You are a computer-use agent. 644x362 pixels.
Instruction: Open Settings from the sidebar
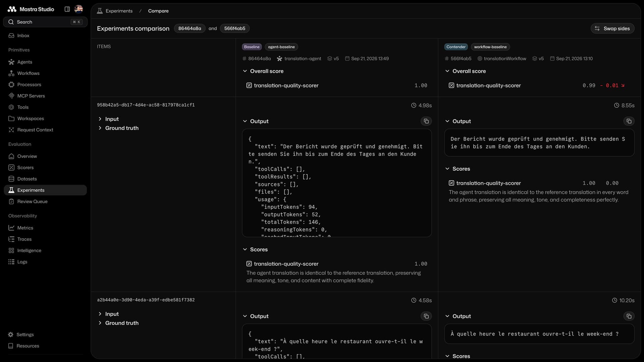(x=45, y=335)
